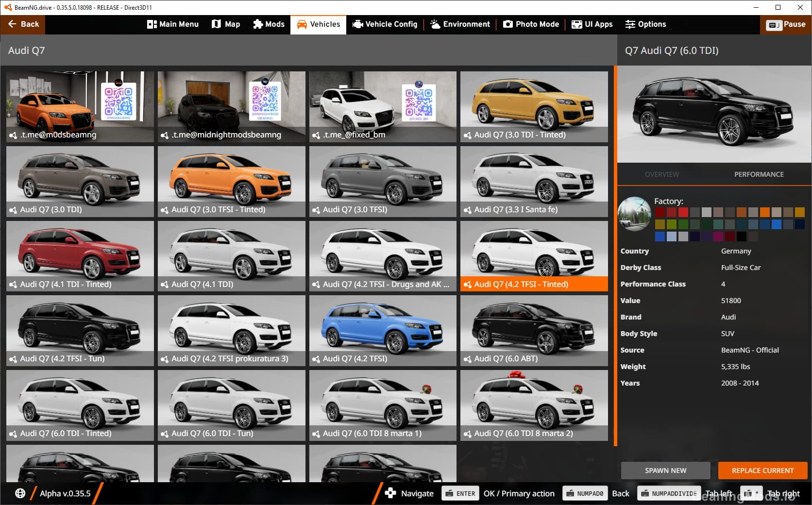Screen dimensions: 812x505
Task: Pick the blue Audi Q7 (4.2 TFSI)
Action: click(x=383, y=331)
